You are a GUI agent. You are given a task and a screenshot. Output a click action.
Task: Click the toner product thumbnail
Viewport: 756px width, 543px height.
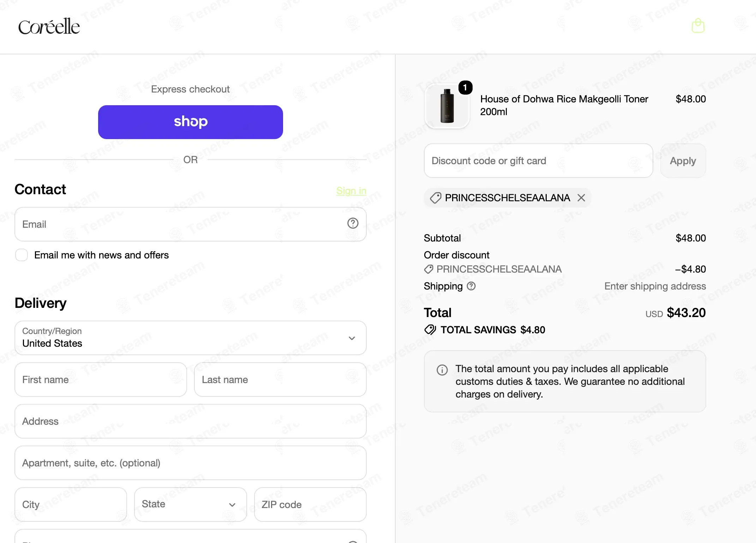(x=447, y=106)
